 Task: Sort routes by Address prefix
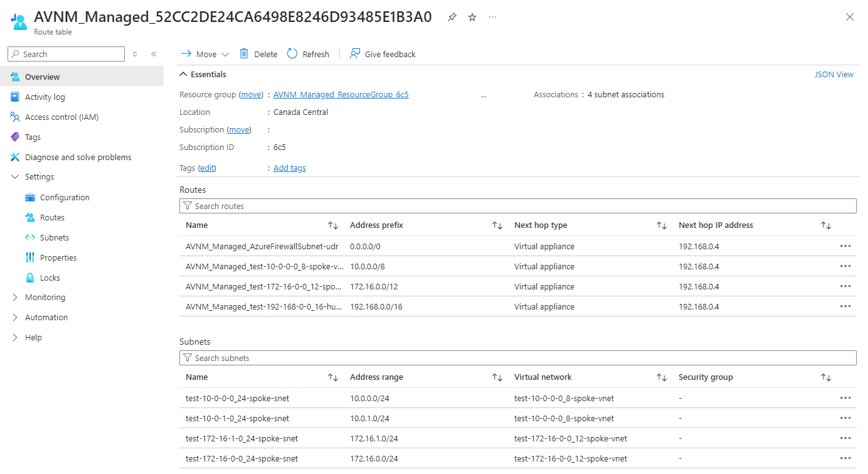coord(497,225)
